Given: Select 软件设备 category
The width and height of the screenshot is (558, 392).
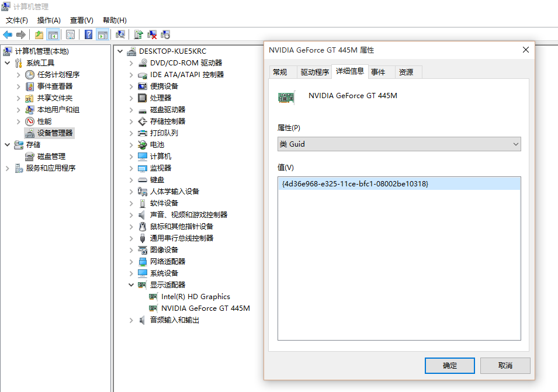Looking at the screenshot, I should click(x=164, y=203).
